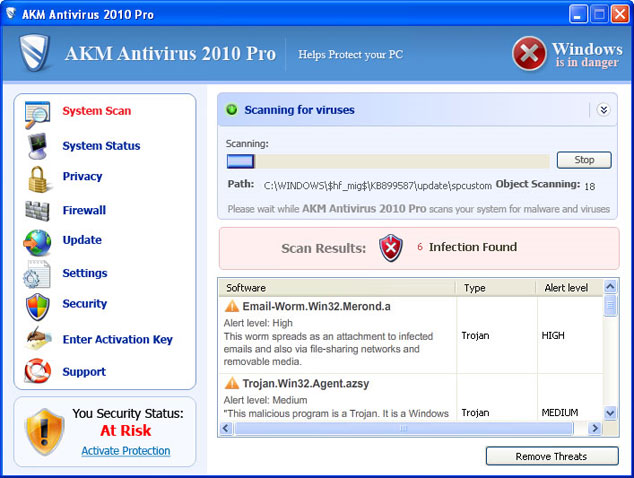Open the Support section
Screen dimensions: 634x478
point(84,372)
